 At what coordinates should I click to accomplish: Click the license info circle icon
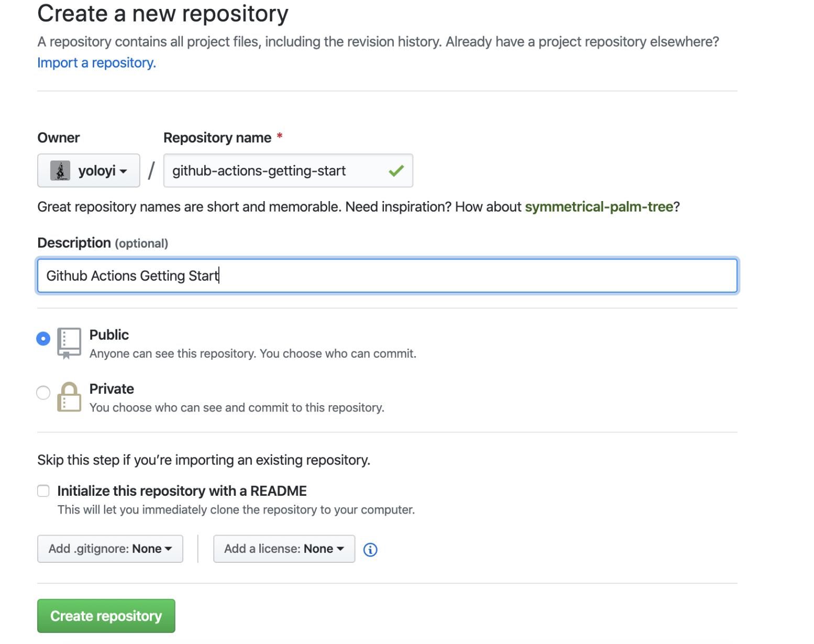tap(370, 550)
